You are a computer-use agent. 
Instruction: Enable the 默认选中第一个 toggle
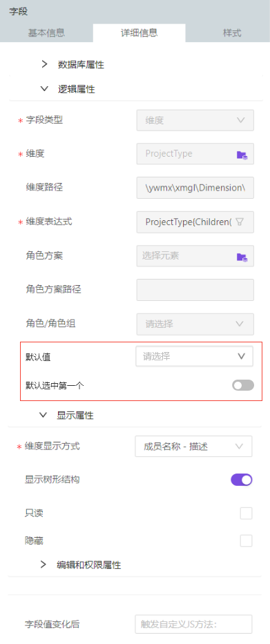tap(243, 385)
